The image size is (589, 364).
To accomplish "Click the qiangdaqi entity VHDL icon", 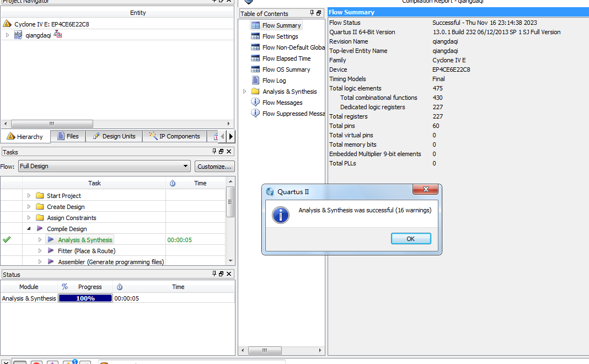I will pos(18,35).
